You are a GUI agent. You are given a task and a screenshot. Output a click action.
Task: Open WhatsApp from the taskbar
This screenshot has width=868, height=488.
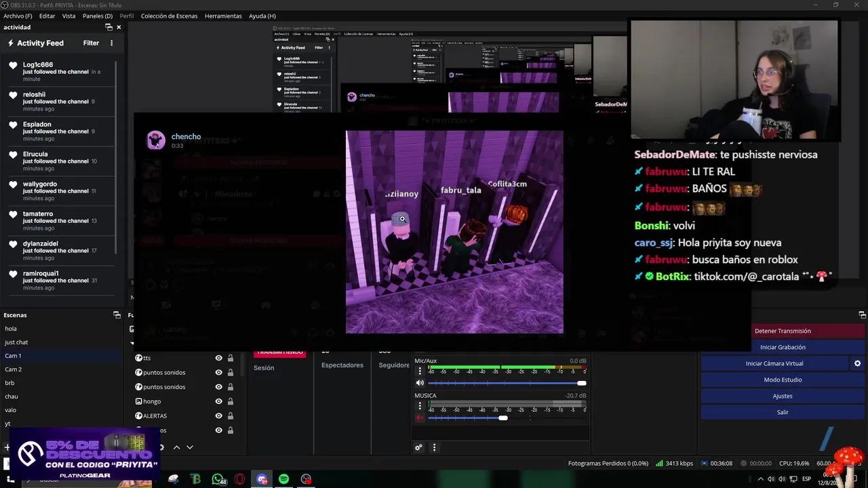click(x=218, y=479)
